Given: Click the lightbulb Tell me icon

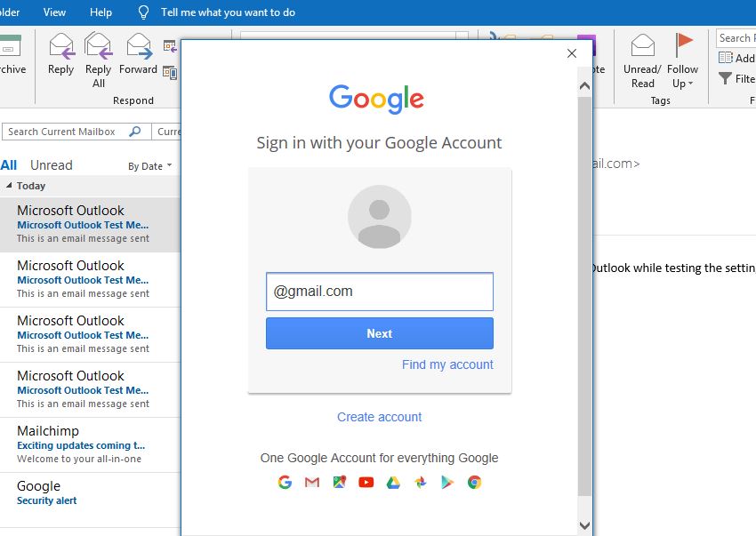Looking at the screenshot, I should point(143,12).
